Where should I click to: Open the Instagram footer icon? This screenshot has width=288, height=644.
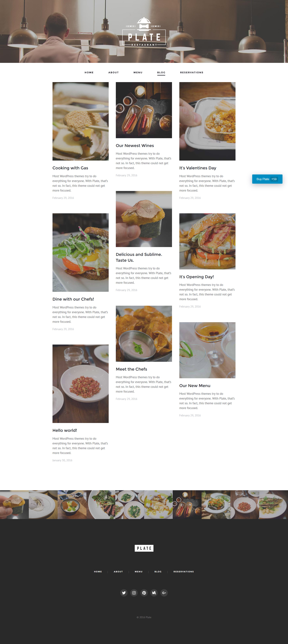click(134, 593)
